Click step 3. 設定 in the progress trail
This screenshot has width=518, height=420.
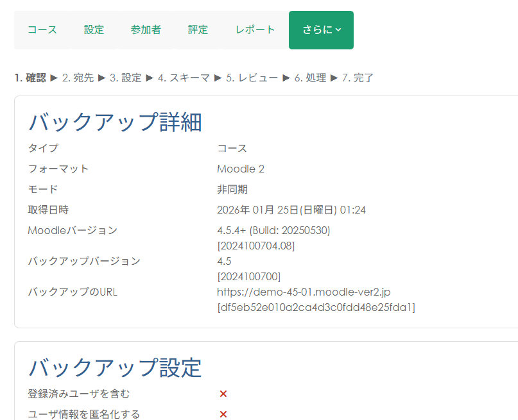point(125,78)
